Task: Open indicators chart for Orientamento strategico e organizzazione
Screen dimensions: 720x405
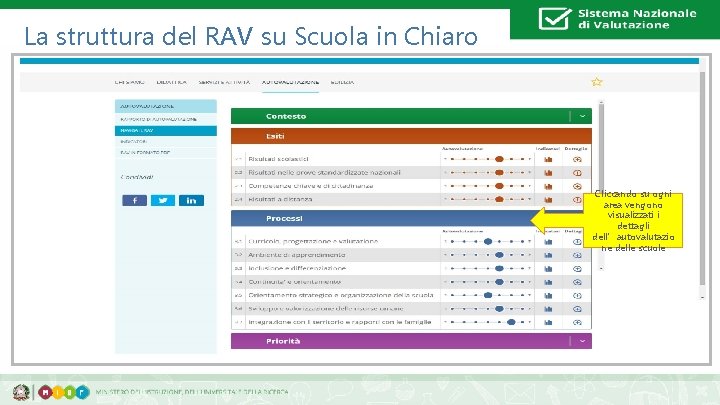Action: tap(548, 296)
